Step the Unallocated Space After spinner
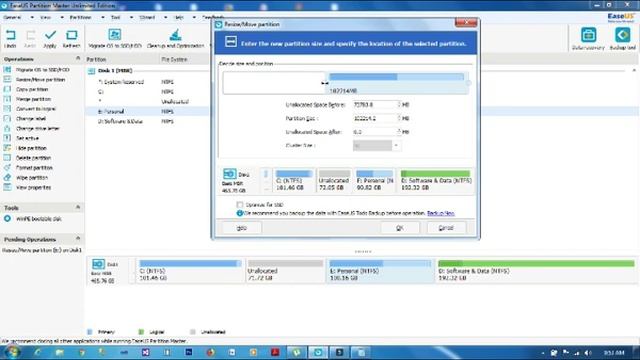Viewport: 640px width, 360px height. pos(399,132)
